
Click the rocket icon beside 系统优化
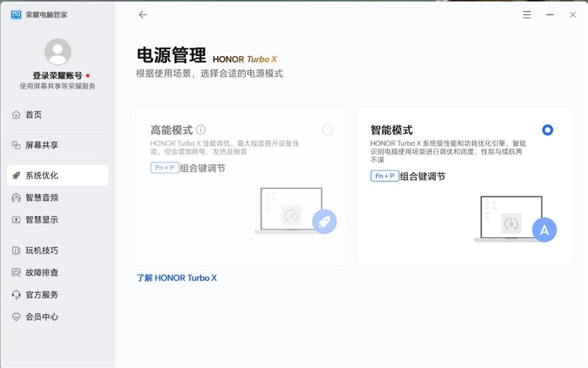(16, 175)
